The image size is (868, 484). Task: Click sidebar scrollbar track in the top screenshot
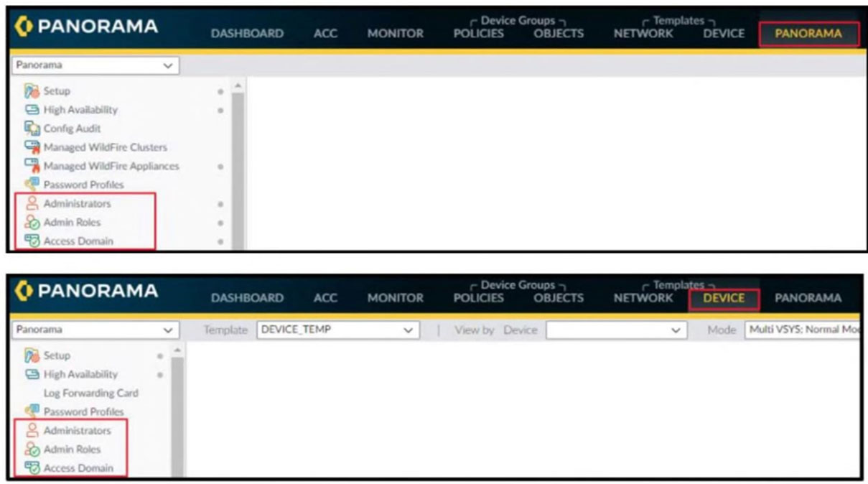pyautogui.click(x=238, y=171)
